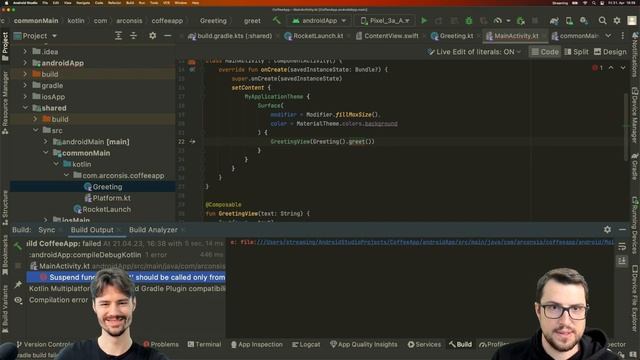Click the Search Everywhere magnifier icon
Viewport: 640px width, 360px height.
pos(602,20)
